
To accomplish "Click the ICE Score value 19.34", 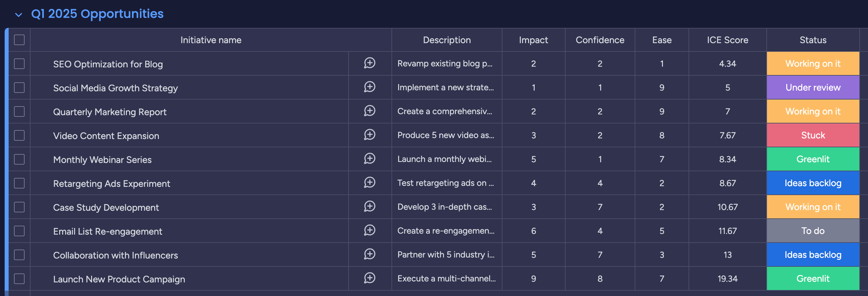I will click(727, 278).
